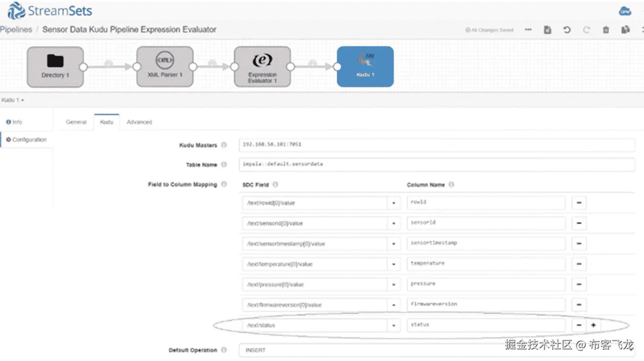Show help icon next to SDC Field
Viewport: 644px width, 361px height.
coord(275,185)
